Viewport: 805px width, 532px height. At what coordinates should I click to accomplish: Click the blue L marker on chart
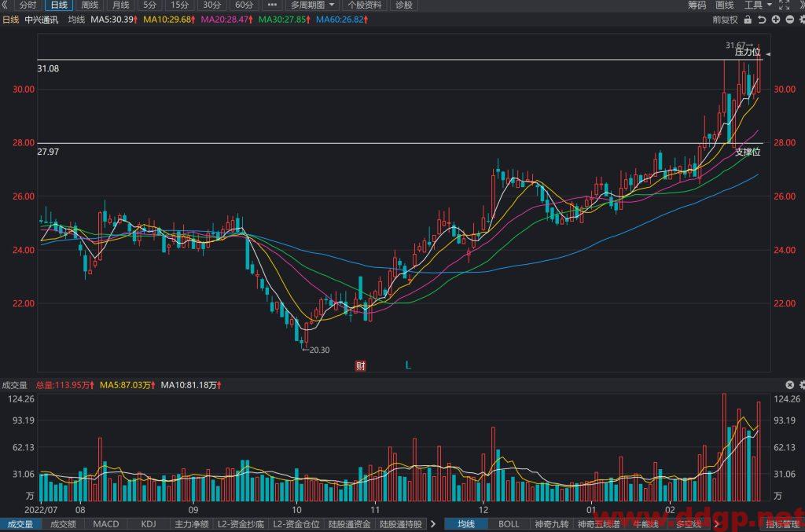click(408, 365)
